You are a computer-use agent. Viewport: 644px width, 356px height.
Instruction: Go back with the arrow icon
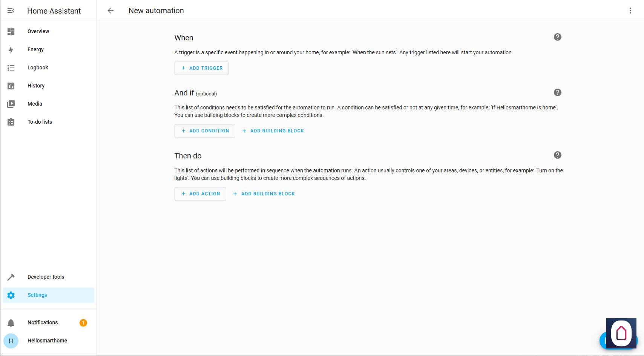tap(110, 11)
